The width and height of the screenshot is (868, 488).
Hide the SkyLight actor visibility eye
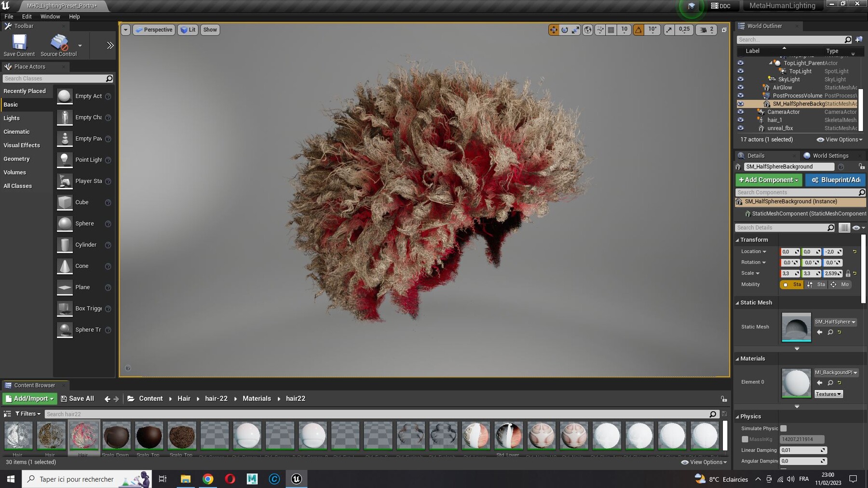(740, 79)
